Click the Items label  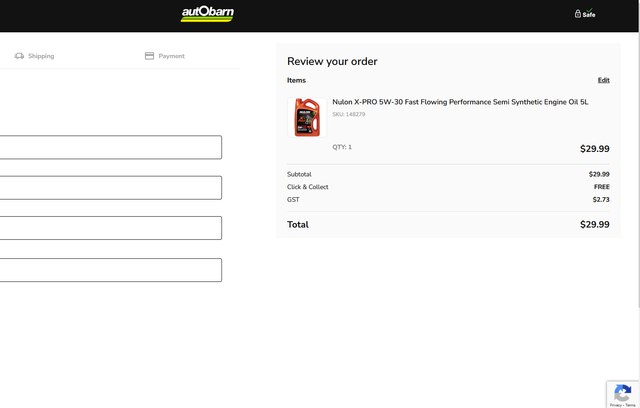296,80
